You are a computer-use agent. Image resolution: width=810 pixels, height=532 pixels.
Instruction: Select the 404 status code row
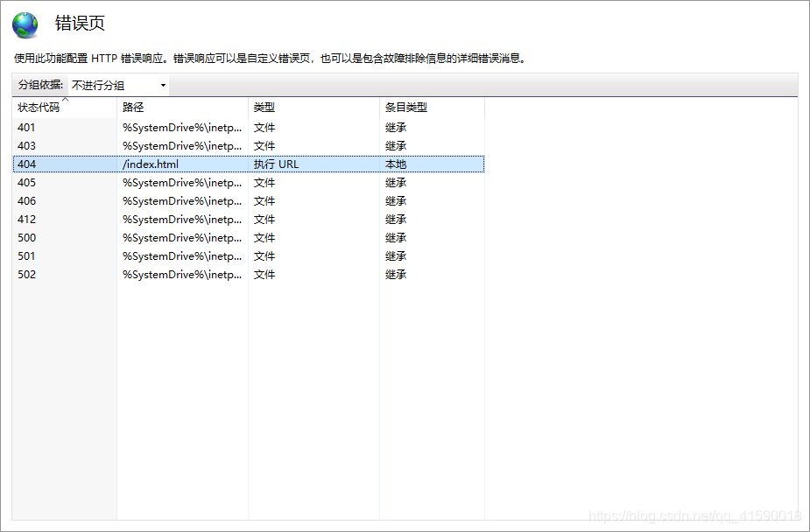click(249, 164)
